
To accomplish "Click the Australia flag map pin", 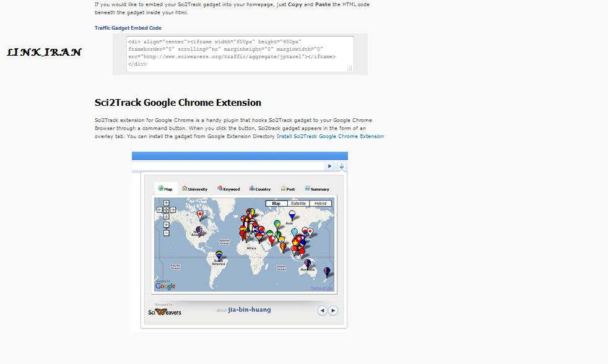I will point(308,265).
